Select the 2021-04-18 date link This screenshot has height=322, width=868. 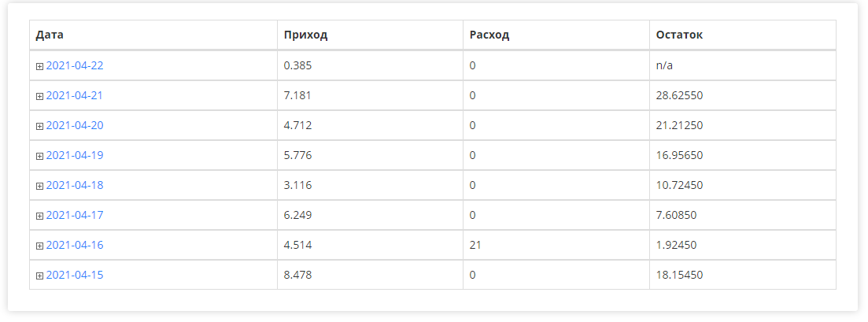75,185
